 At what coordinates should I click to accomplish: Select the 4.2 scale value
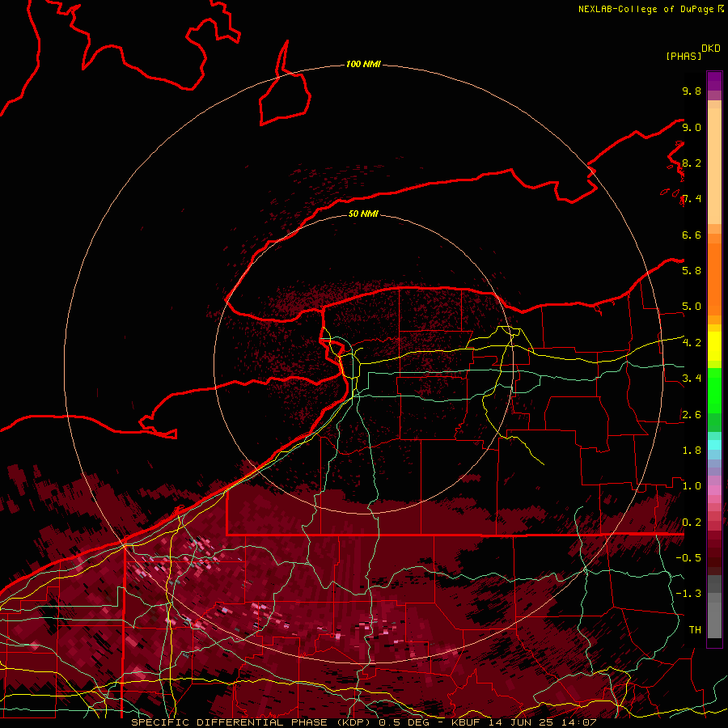(692, 343)
